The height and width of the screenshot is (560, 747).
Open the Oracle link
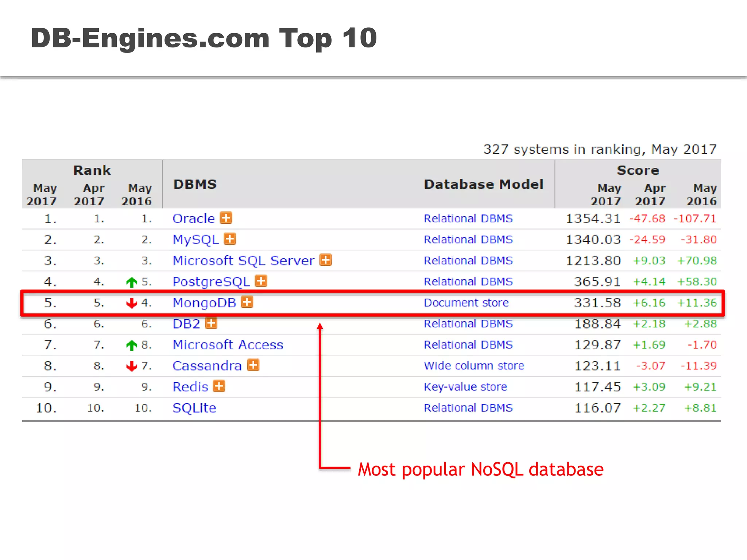coord(194,218)
